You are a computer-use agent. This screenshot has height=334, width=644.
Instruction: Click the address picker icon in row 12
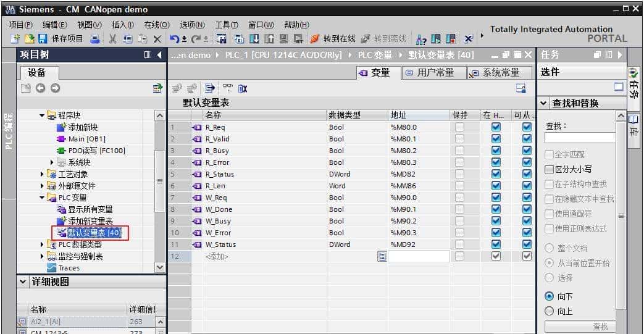pyautogui.click(x=382, y=256)
